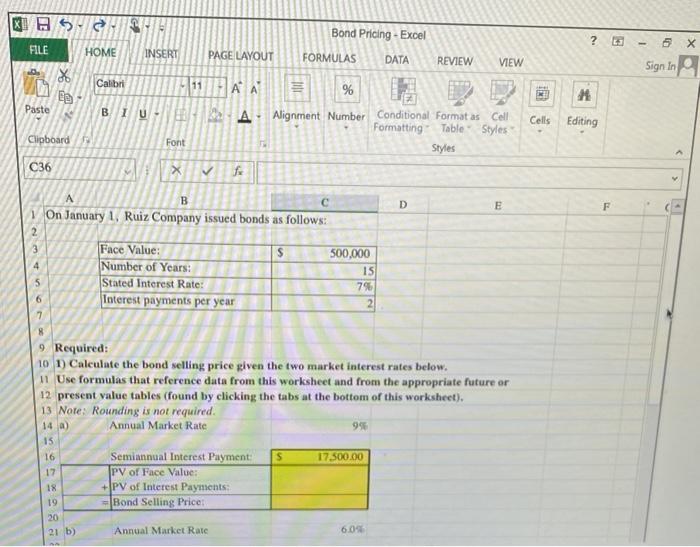Click the Undo arrow icon

tap(66, 25)
